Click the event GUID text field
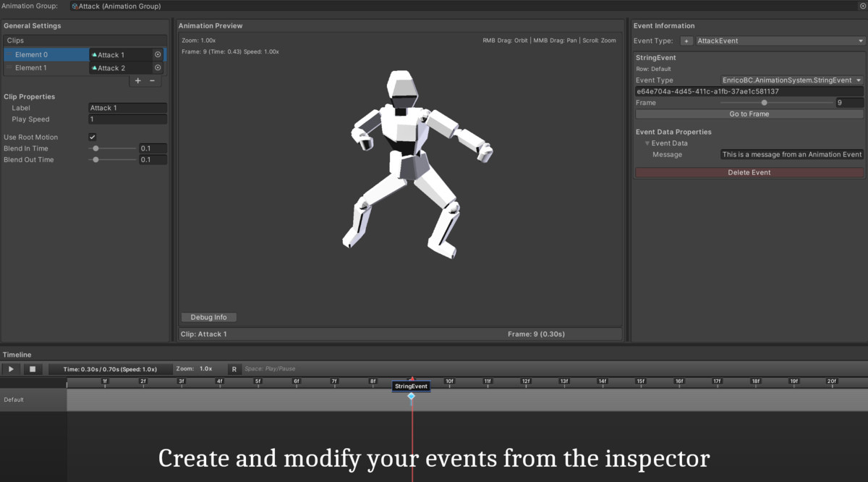868x482 pixels. 749,92
